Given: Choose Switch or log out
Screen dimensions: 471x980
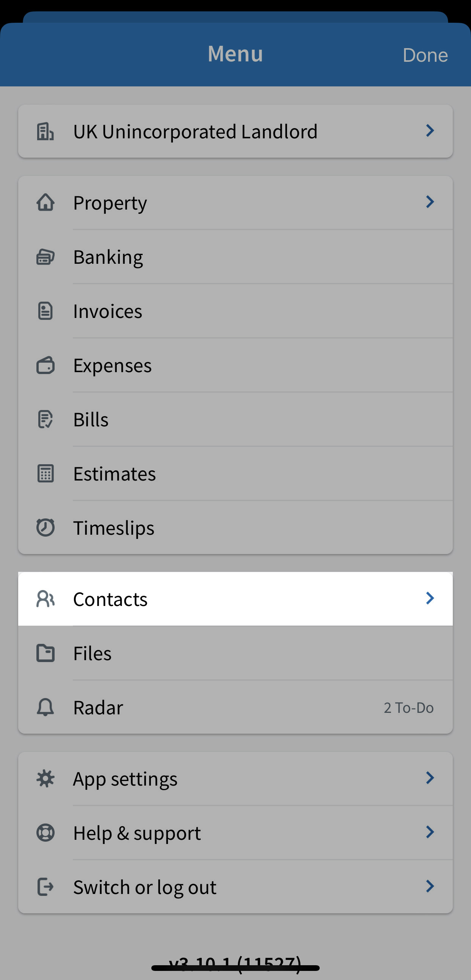Looking at the screenshot, I should [x=235, y=887].
